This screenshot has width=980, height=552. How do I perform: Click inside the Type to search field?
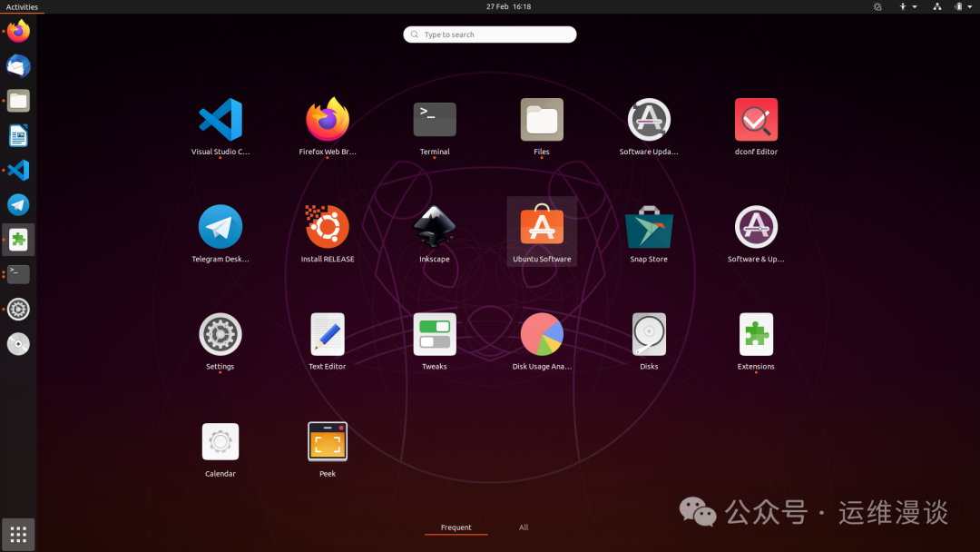tap(489, 34)
